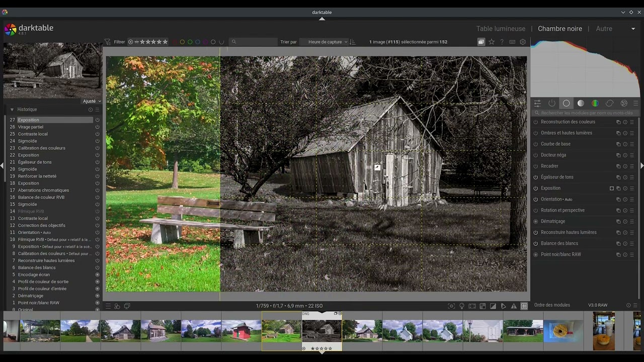The image size is (644, 362).
Task: Collapse the Historique panel
Action: (12, 109)
